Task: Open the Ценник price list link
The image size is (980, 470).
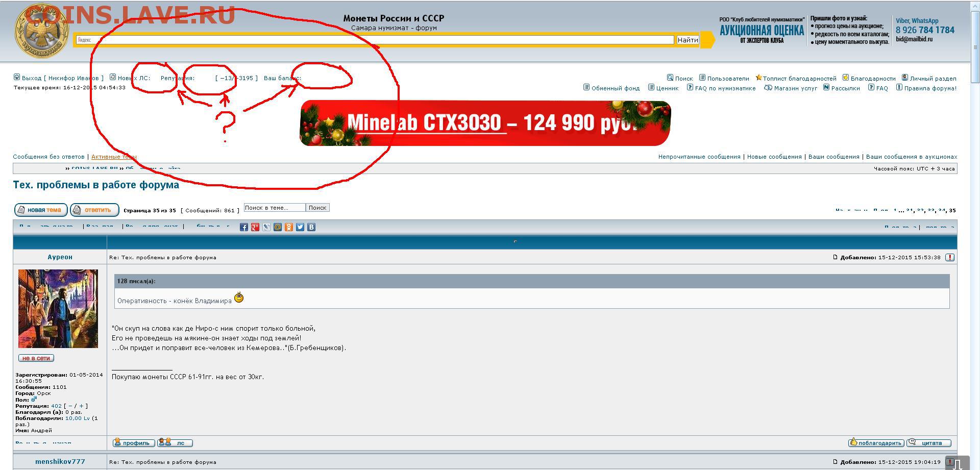Action: point(667,88)
